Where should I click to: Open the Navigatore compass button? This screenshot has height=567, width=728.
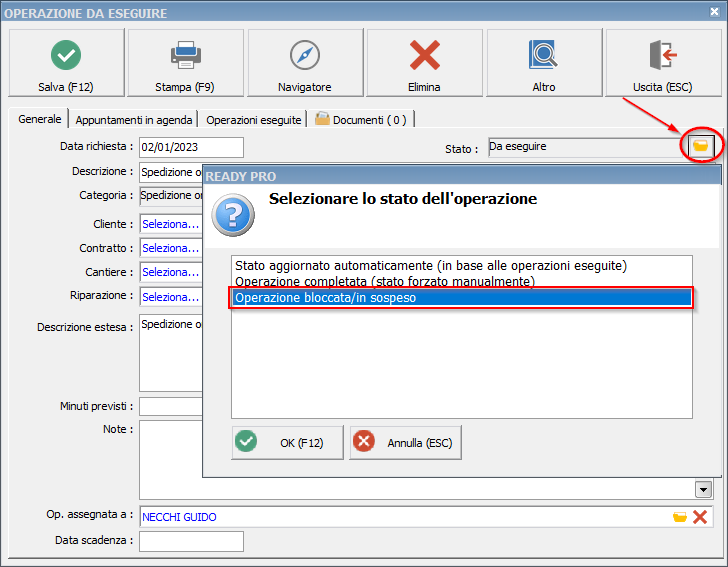coord(305,63)
